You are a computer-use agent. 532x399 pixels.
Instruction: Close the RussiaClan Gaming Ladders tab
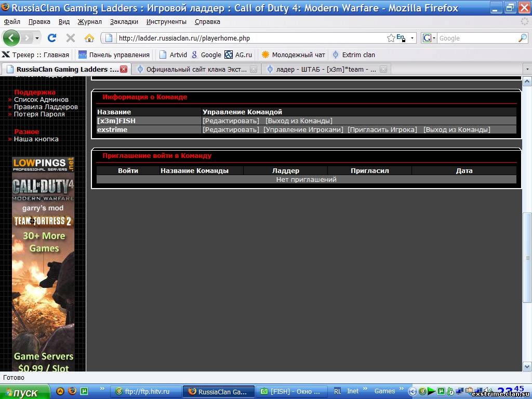[124, 69]
